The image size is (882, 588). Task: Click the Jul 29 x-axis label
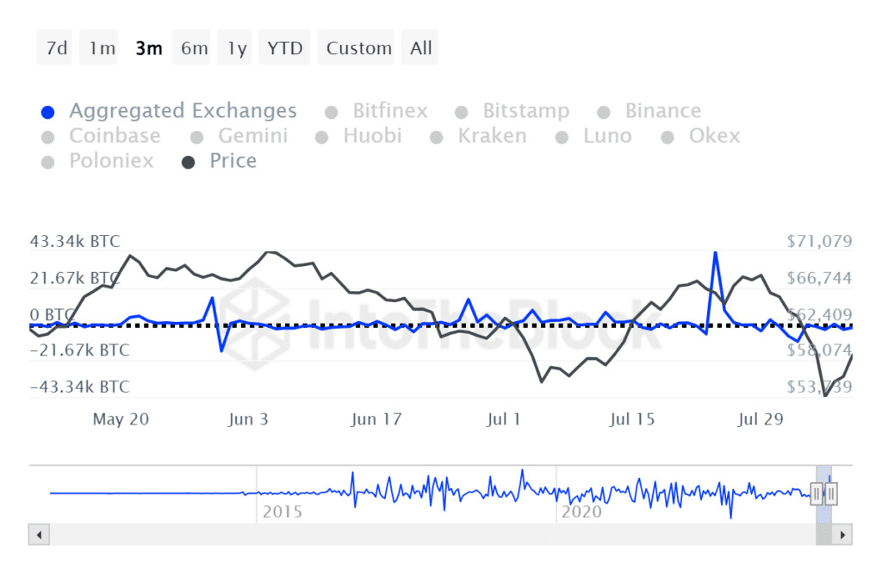[x=761, y=419]
